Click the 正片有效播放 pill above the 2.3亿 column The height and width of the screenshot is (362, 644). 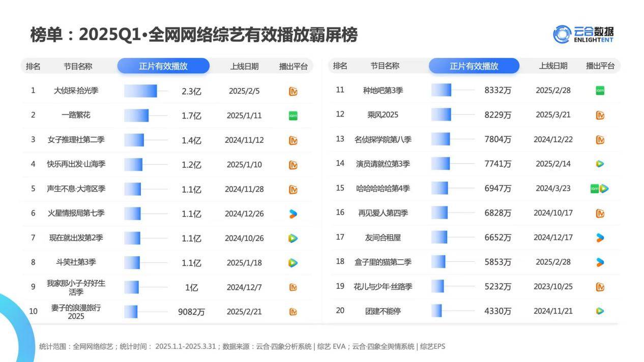tap(163, 66)
